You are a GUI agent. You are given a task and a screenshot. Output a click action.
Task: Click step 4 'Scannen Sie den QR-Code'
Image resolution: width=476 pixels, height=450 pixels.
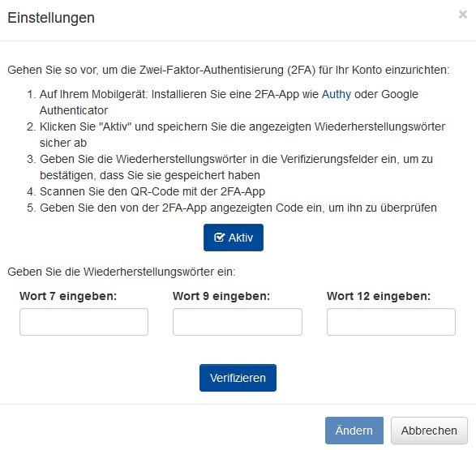pos(146,192)
